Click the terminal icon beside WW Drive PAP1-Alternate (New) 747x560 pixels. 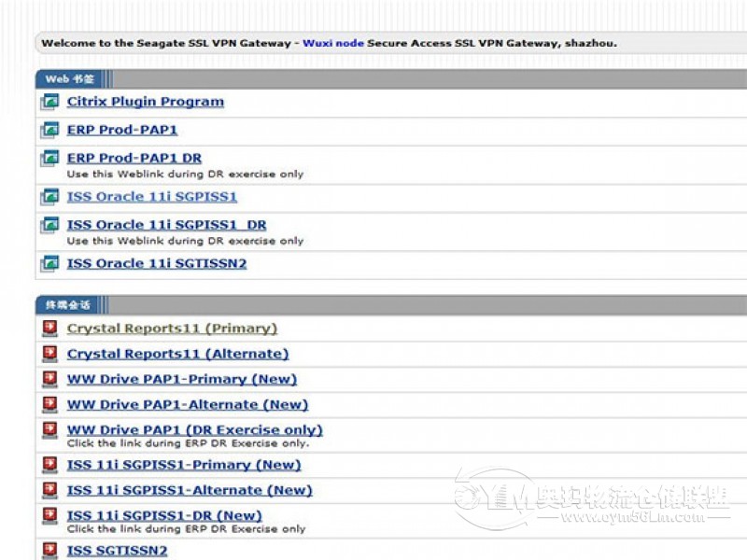(x=49, y=404)
